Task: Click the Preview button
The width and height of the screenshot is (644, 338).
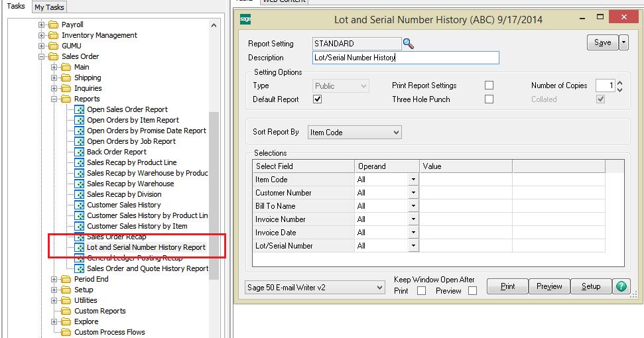Action: coord(549,286)
